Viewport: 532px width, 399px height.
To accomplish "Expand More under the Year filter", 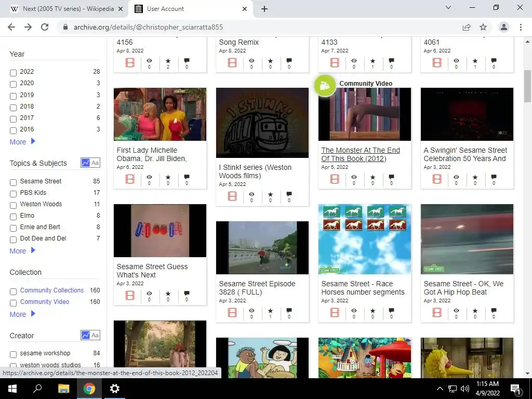I will 22,141.
